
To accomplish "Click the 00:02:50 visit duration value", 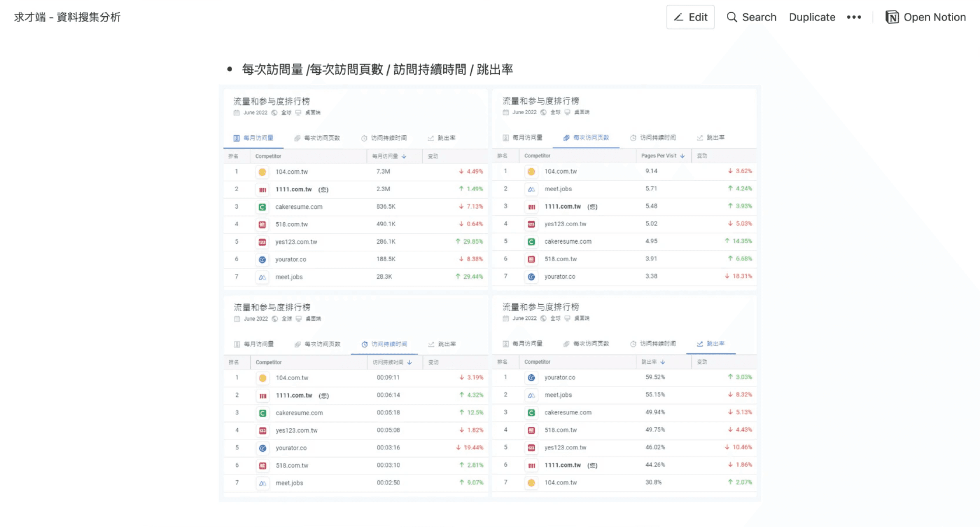I will click(388, 482).
